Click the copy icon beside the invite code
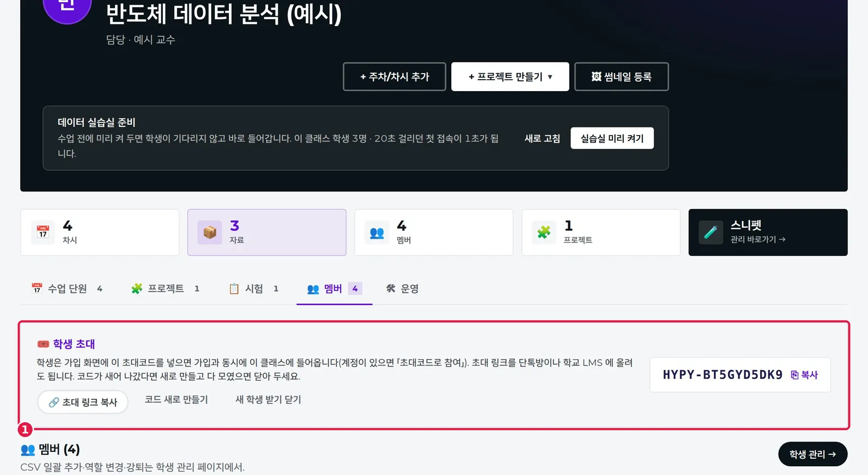 tap(795, 375)
